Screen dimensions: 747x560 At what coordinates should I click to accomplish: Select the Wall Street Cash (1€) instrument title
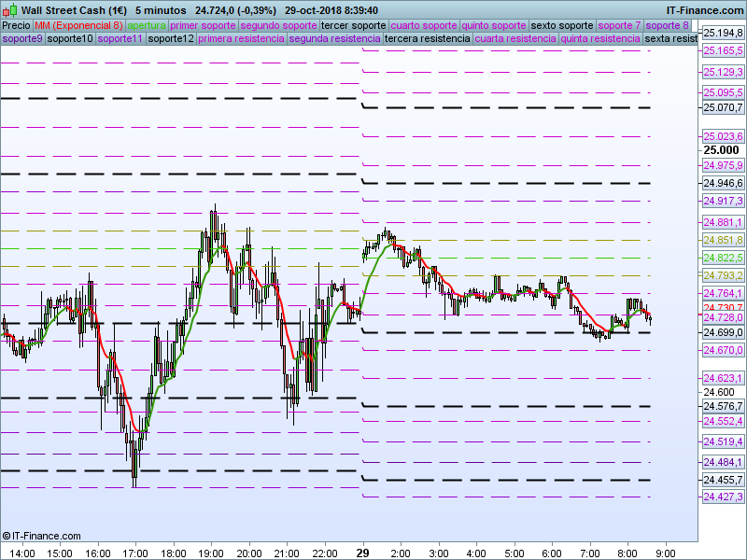point(74,10)
